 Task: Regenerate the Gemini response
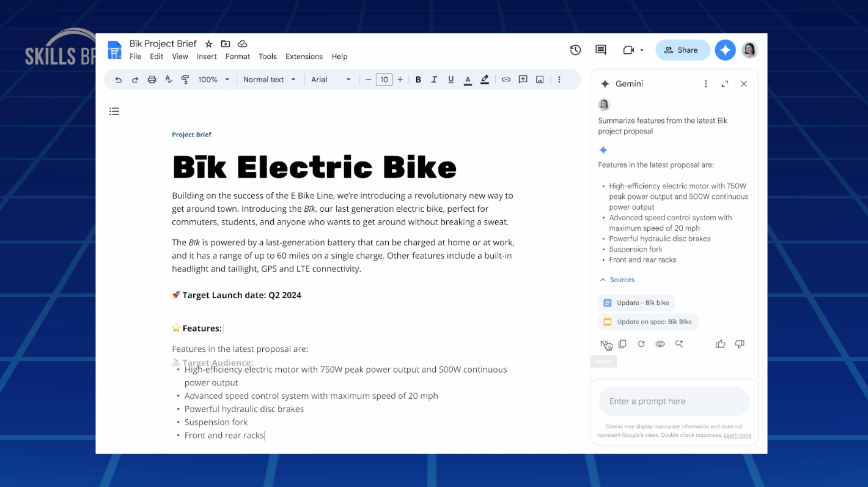(x=641, y=344)
